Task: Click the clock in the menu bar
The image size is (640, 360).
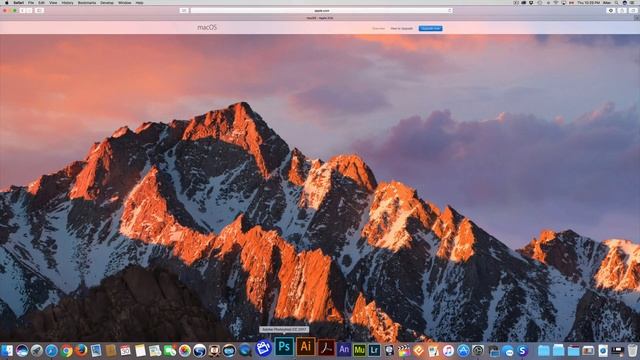Action: 588,2
